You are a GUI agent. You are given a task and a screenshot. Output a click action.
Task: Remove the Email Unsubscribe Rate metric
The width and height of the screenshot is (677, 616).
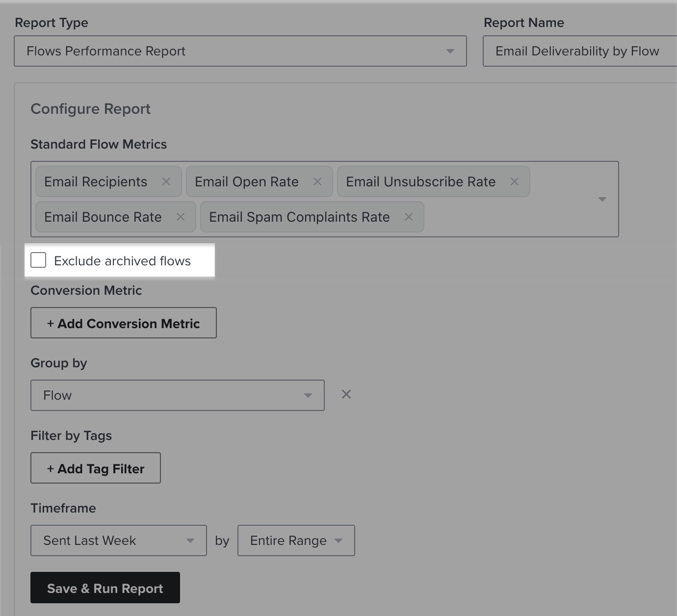(514, 181)
